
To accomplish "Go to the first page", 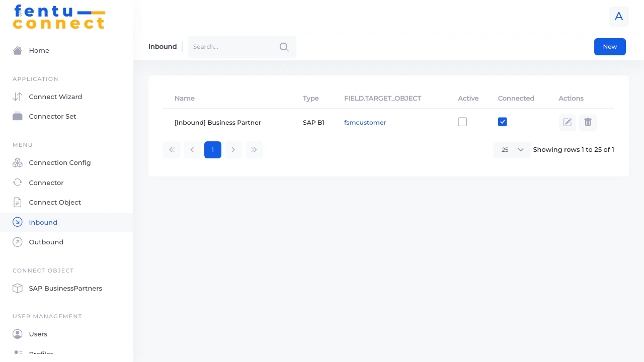I will pos(172,150).
